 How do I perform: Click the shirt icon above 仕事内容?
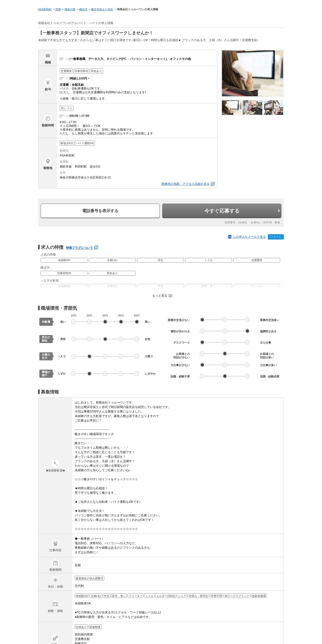[x=55, y=543]
